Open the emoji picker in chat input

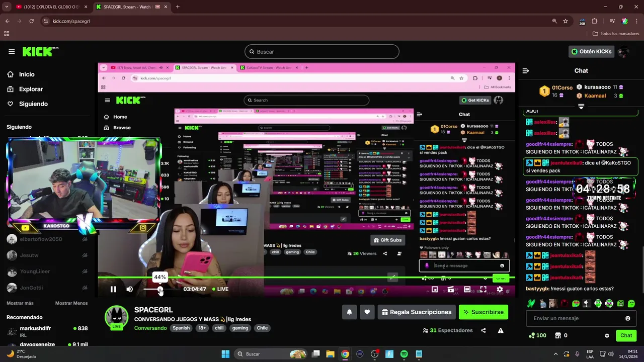pos(628,318)
